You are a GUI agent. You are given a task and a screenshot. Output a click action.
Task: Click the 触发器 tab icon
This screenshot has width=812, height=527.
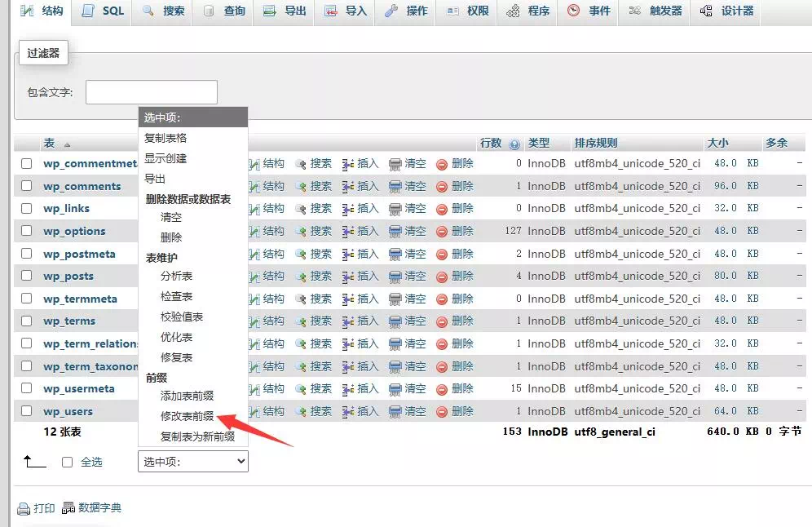634,11
